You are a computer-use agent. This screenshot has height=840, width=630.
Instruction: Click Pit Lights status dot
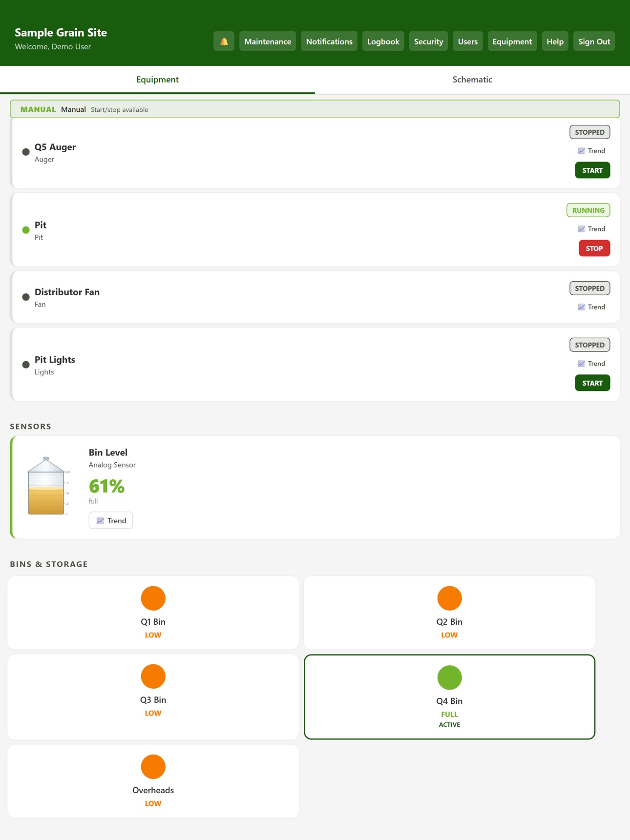[x=26, y=365]
